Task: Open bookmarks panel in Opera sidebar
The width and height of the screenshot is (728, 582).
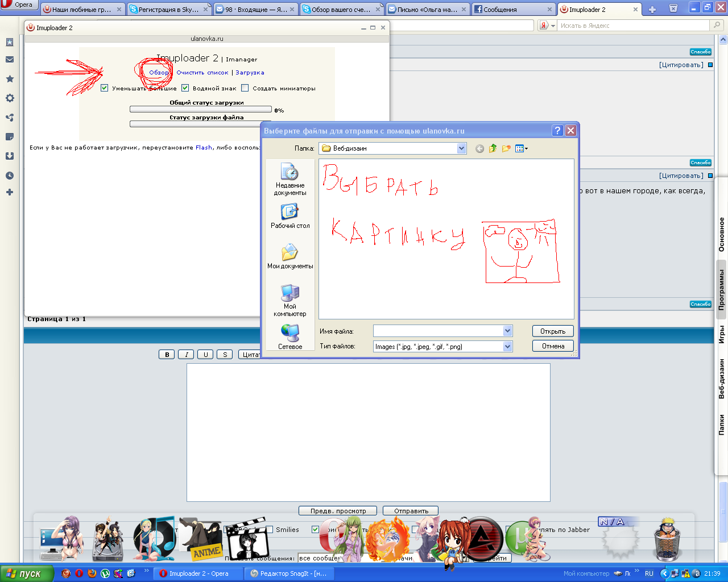Action: click(x=10, y=42)
